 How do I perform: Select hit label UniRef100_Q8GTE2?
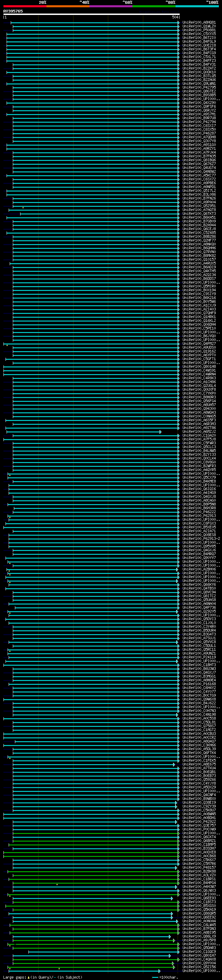click(199, 91)
